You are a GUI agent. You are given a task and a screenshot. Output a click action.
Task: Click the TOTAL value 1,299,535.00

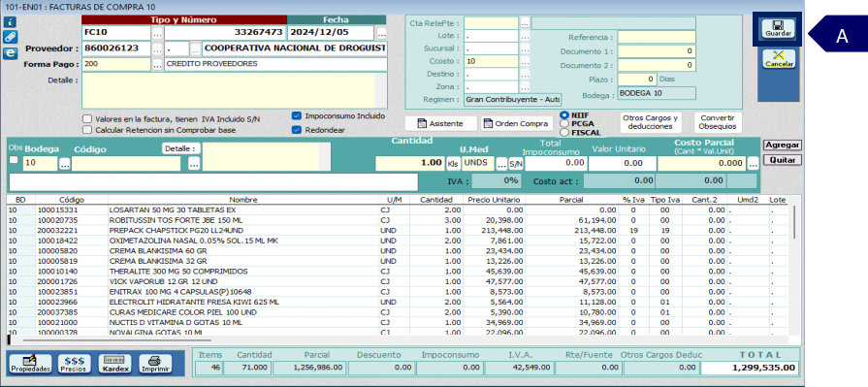pos(750,368)
